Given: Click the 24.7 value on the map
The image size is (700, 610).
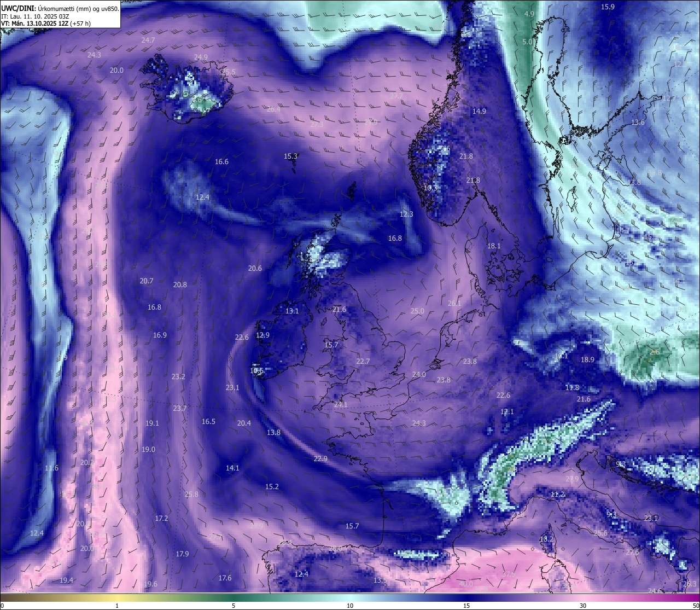Looking at the screenshot, I should tap(148, 40).
